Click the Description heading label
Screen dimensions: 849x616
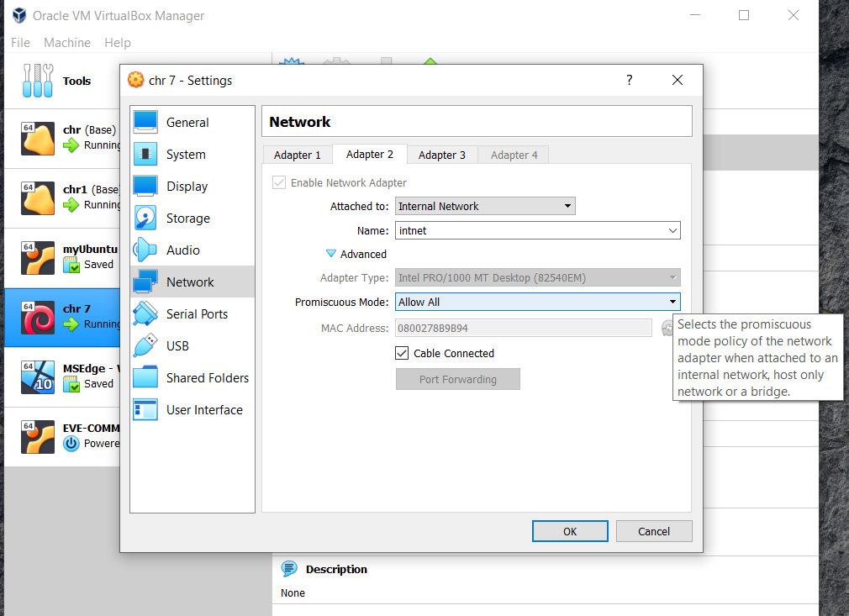336,569
